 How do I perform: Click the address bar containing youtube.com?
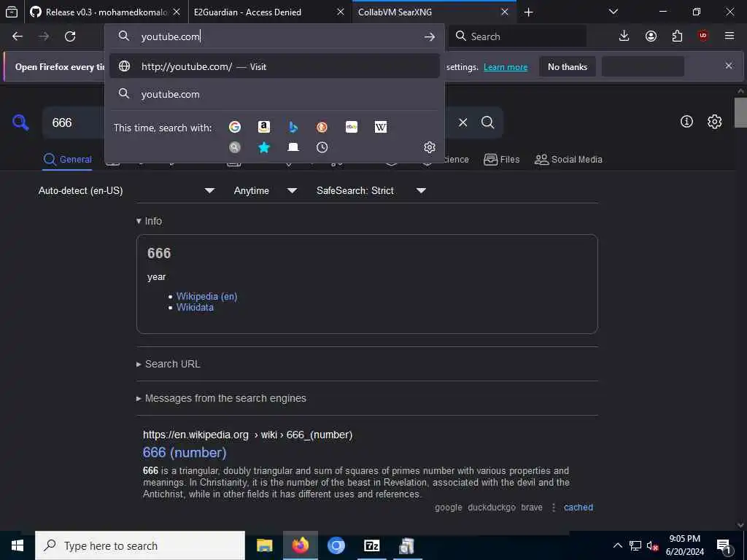(274, 36)
